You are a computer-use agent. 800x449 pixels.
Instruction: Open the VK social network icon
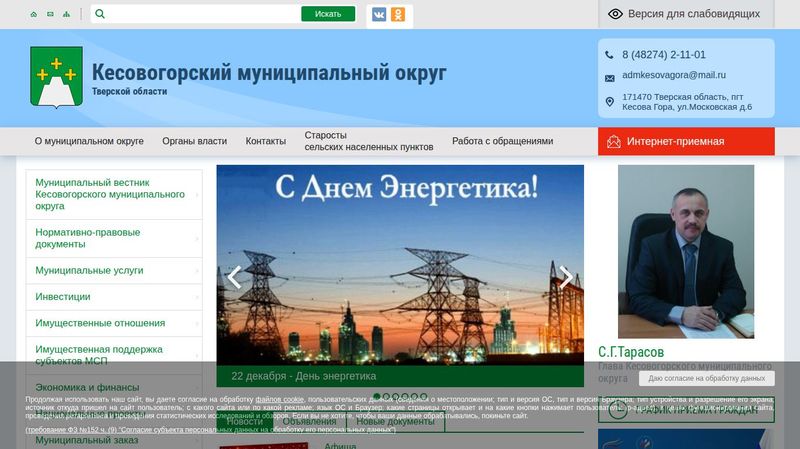[x=379, y=14]
